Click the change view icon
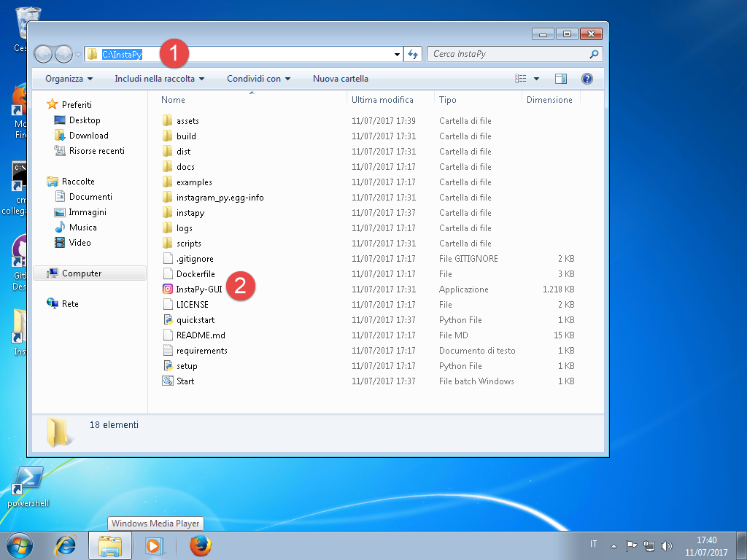 click(521, 79)
